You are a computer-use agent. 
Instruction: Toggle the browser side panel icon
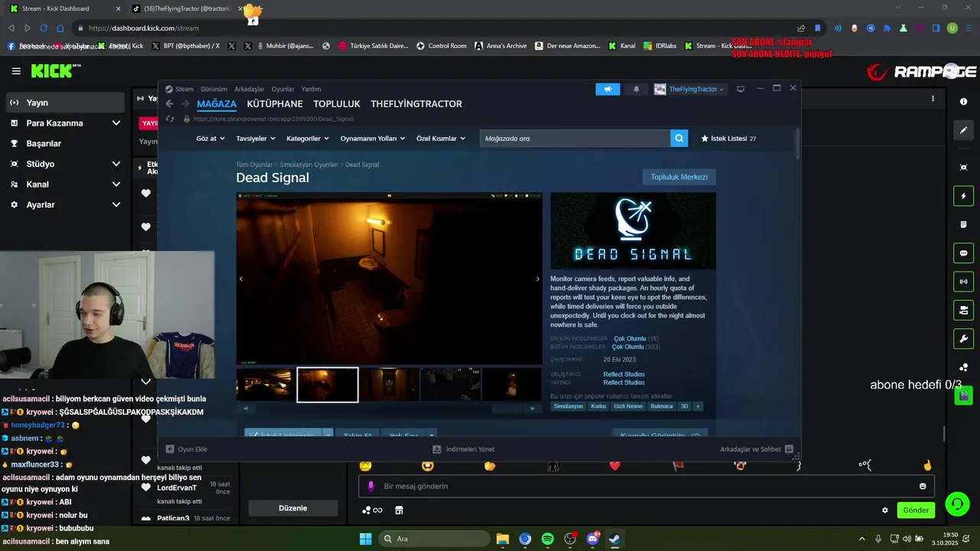[936, 28]
